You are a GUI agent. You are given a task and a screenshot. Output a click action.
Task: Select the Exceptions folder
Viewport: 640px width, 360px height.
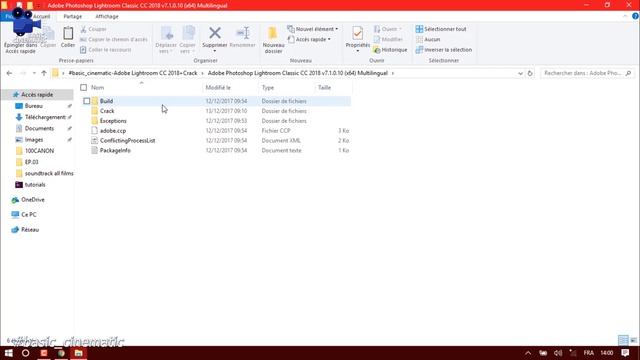(113, 121)
